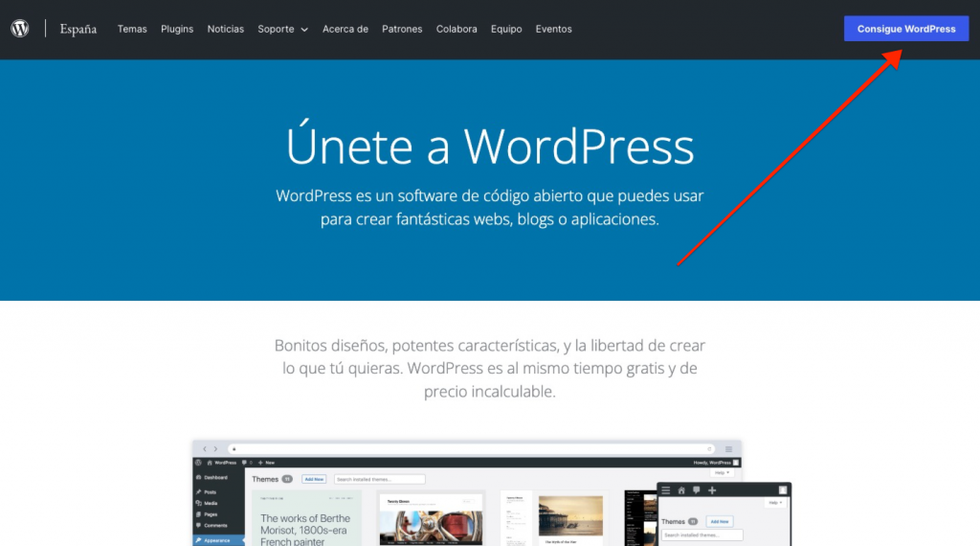Viewport: 980px width, 546px height.
Task: Go to the Equipo page
Action: (506, 29)
